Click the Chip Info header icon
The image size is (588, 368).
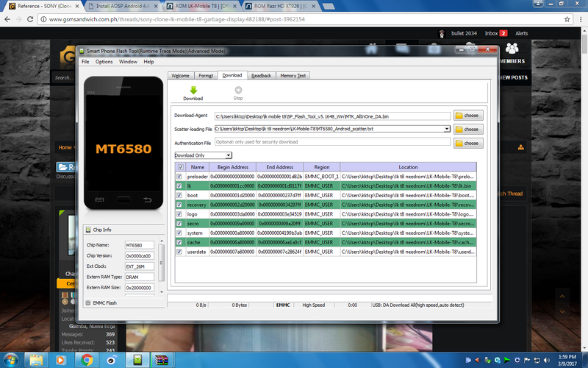tap(88, 230)
